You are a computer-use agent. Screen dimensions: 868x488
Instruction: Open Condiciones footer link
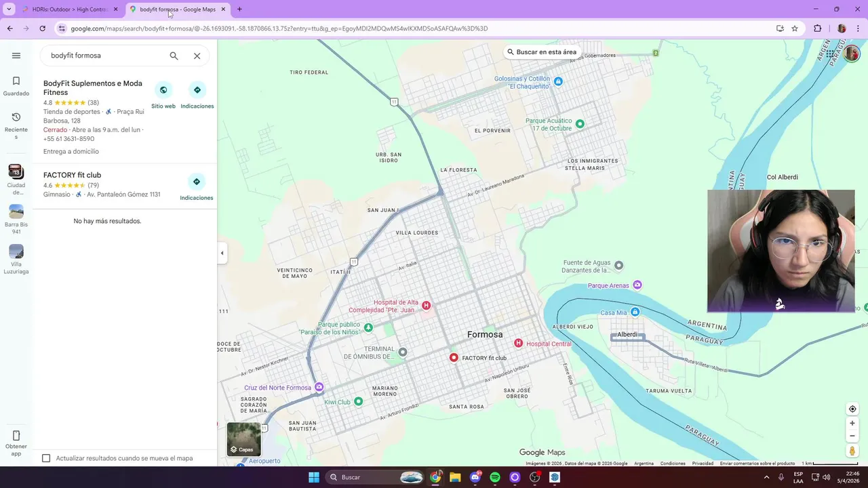tap(673, 464)
